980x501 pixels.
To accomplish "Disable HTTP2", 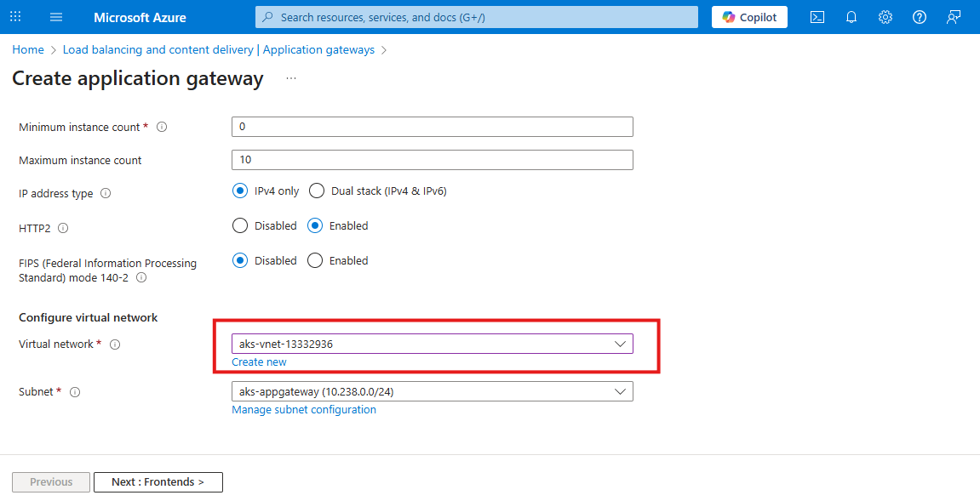I will [239, 225].
